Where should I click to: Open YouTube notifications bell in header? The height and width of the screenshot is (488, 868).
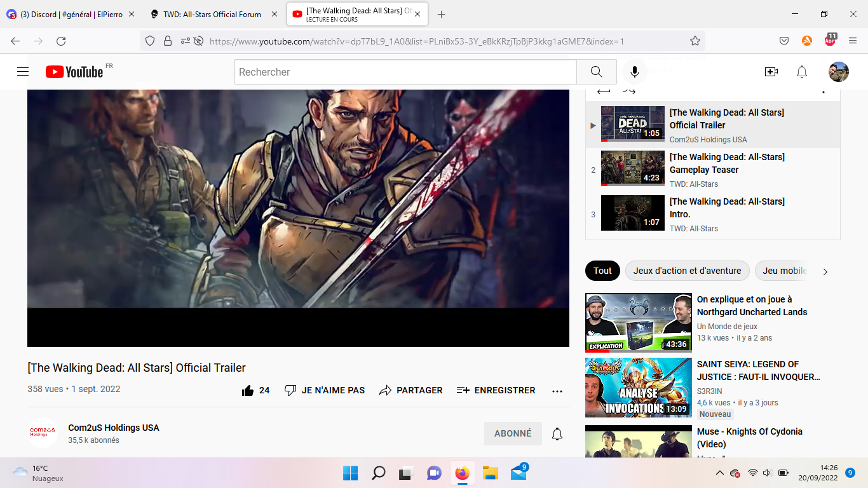[x=802, y=72]
